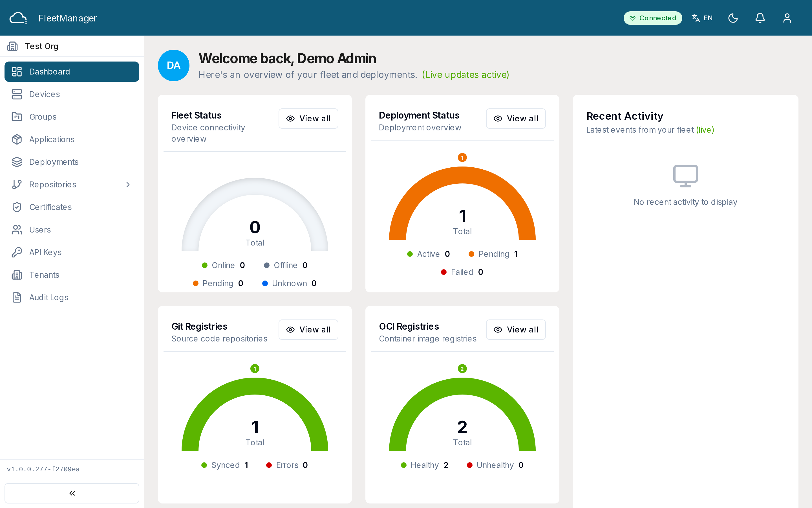Click the eye icon in Fleet Status View all
Screen dimensions: 812x508
(x=290, y=119)
